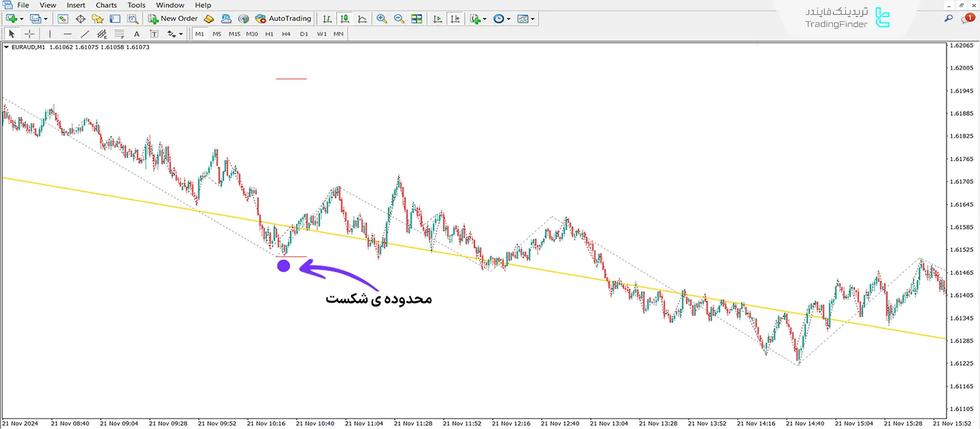Expand the Indicators list dropdown arrow
Image resolution: width=980 pixels, height=429 pixels.
tap(484, 19)
